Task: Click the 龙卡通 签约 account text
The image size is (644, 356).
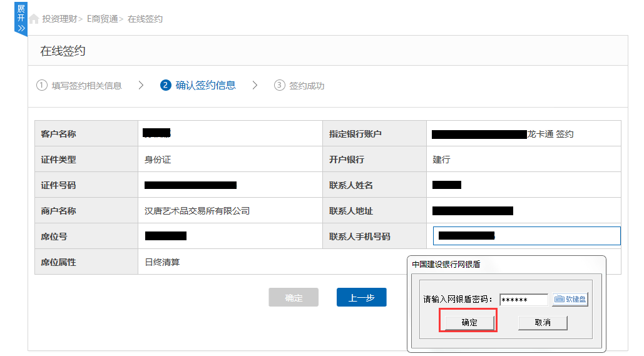Action: pyautogui.click(x=550, y=134)
